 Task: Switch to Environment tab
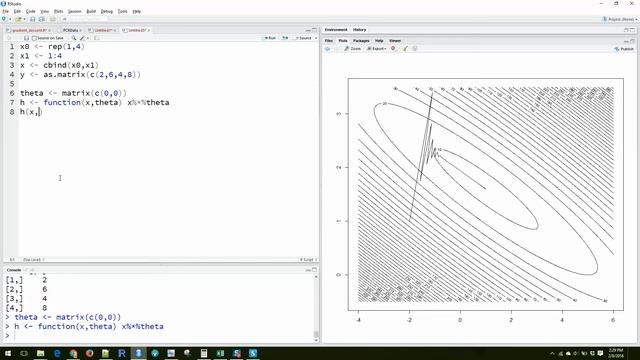tap(336, 30)
